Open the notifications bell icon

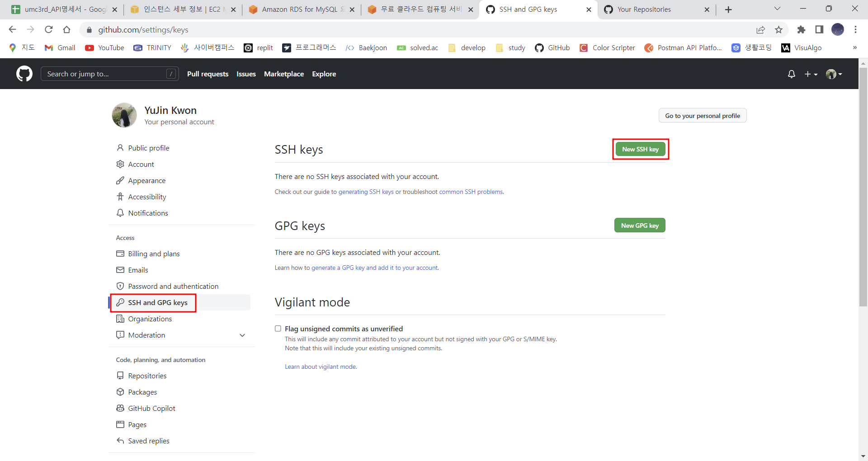click(791, 74)
